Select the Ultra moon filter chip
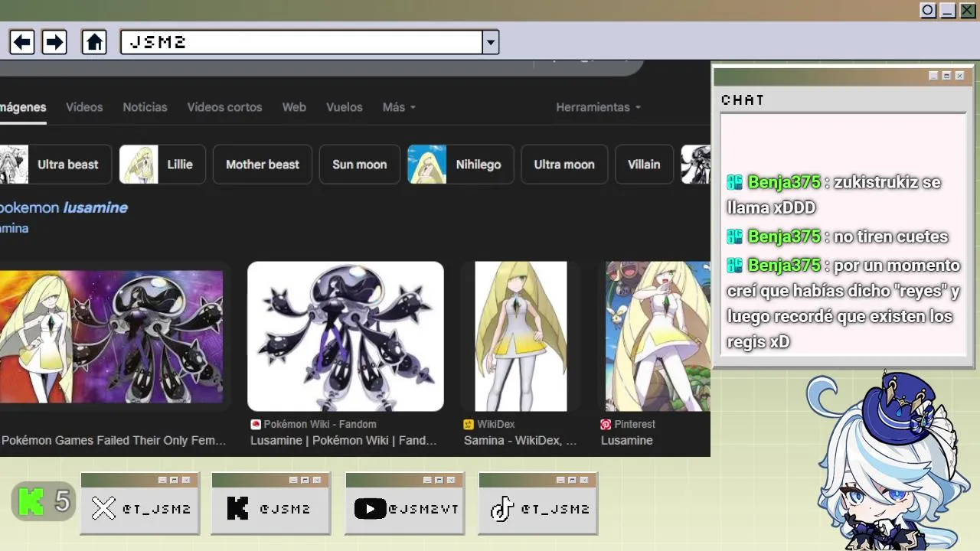This screenshot has height=551, width=980. point(564,165)
